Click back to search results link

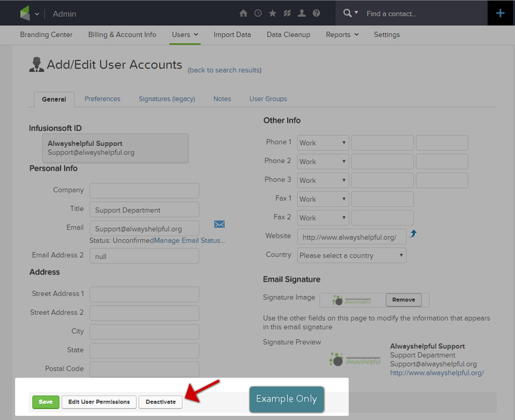[x=225, y=70]
